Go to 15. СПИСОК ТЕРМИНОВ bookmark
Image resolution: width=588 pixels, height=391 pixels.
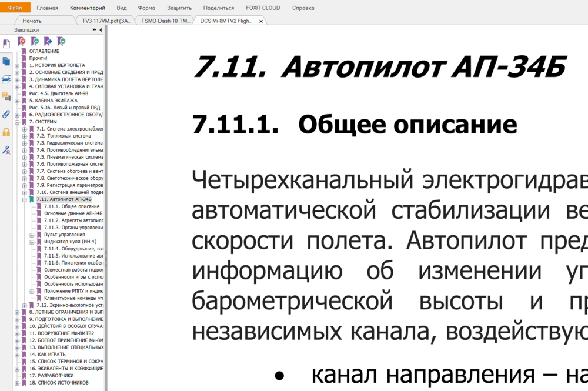[66, 362]
